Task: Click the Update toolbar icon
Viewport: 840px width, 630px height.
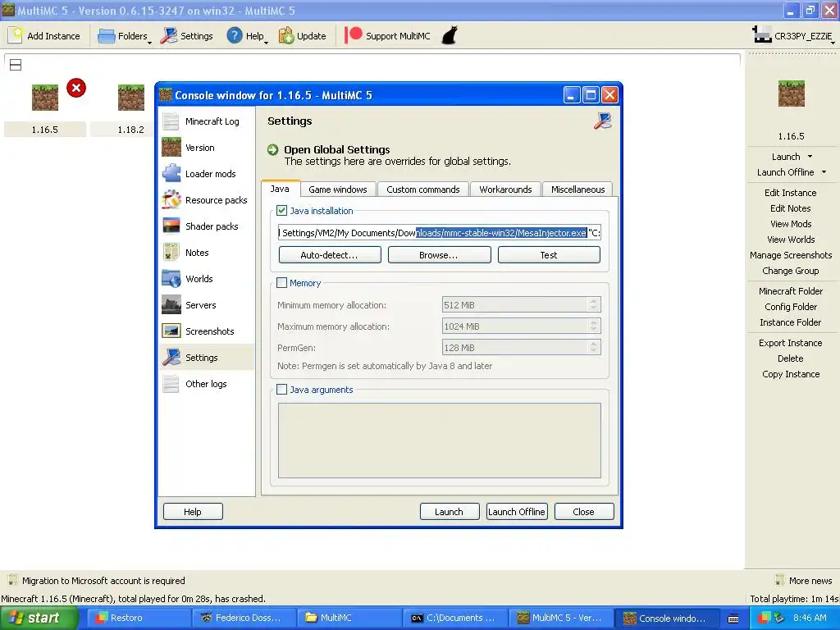Action: click(286, 35)
